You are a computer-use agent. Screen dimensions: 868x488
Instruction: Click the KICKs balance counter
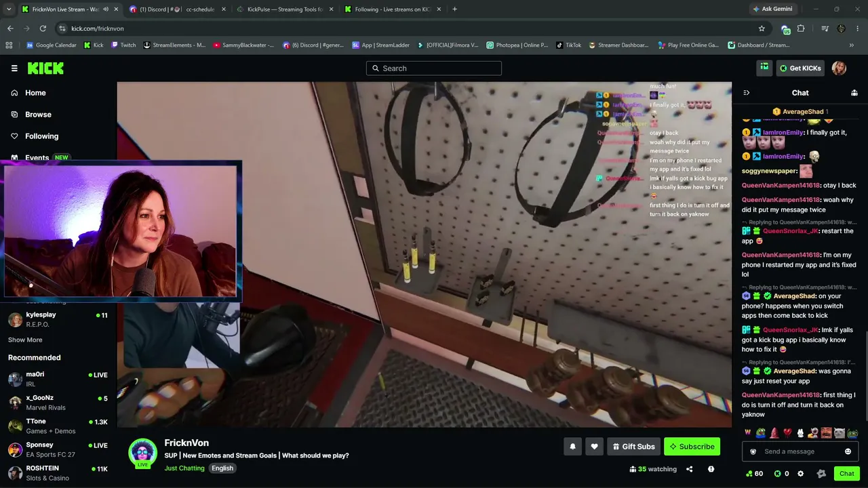point(781,474)
